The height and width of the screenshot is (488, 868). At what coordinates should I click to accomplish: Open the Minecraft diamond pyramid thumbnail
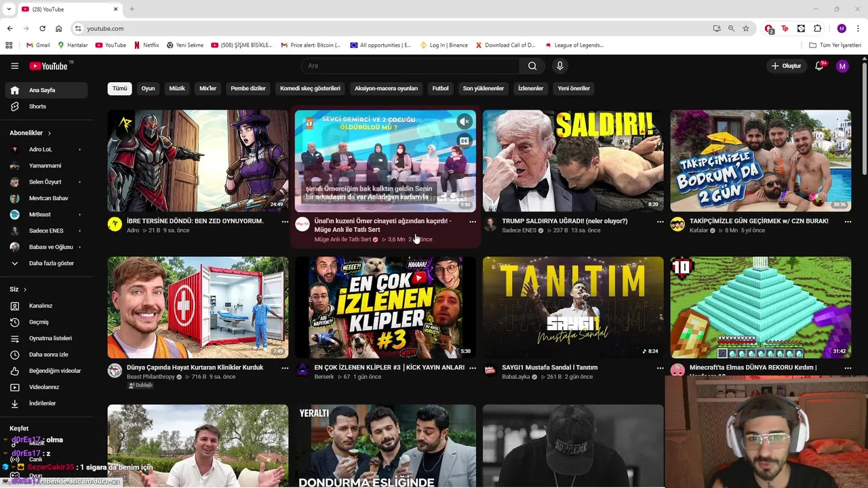761,307
